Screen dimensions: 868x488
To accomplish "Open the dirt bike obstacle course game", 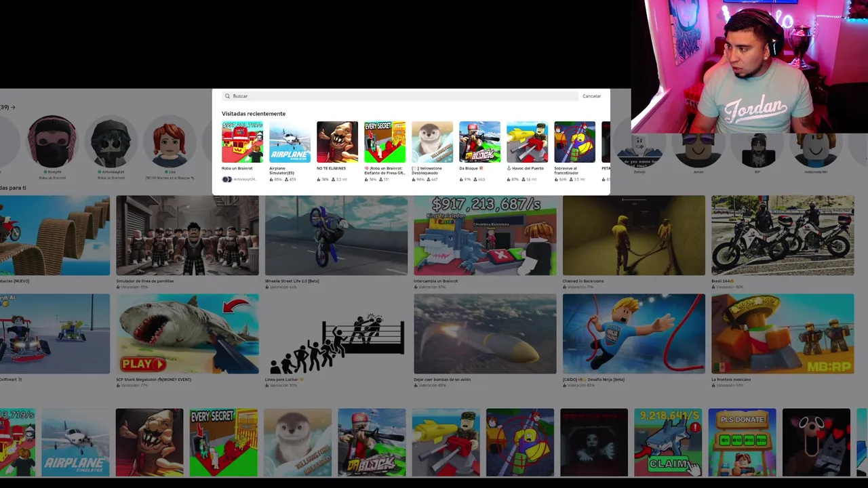I will (54, 236).
